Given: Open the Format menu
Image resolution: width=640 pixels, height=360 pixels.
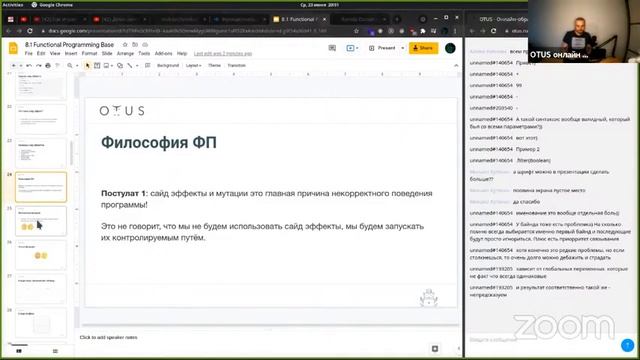Looking at the screenshot, I should 89,53.
